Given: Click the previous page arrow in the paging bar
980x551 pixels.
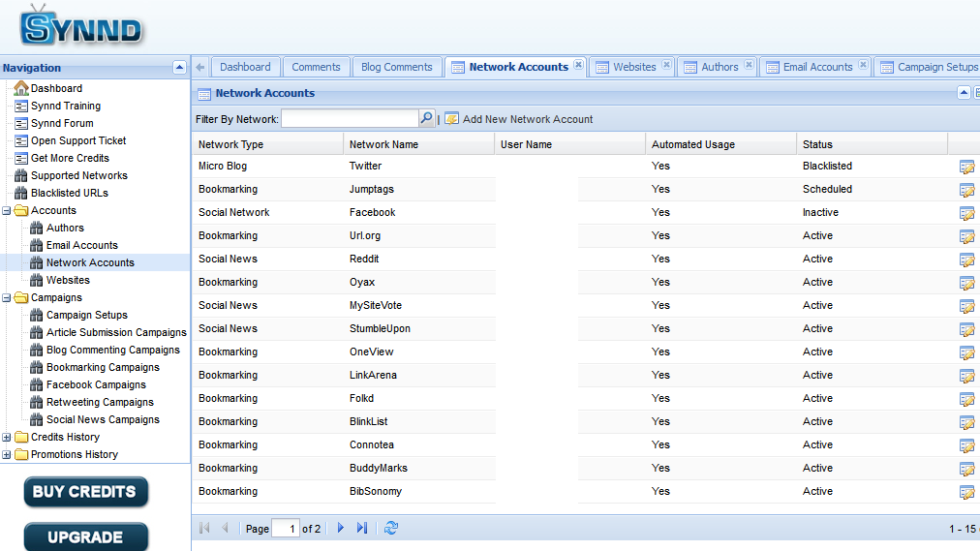Looking at the screenshot, I should tap(225, 528).
